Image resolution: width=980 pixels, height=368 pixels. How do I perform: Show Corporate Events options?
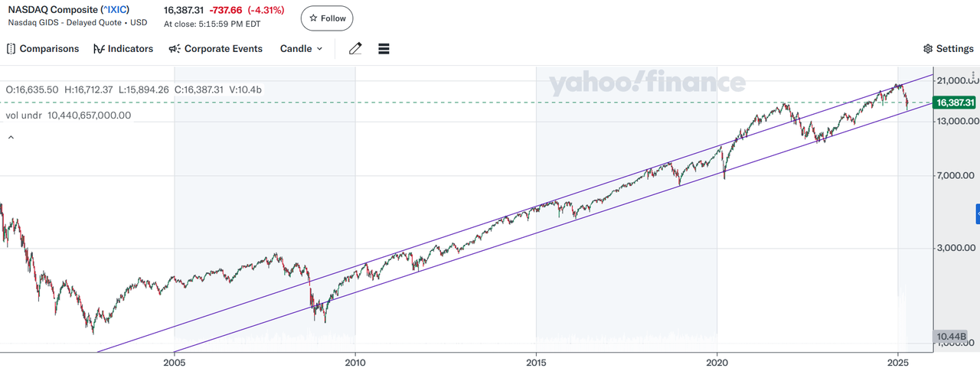215,49
